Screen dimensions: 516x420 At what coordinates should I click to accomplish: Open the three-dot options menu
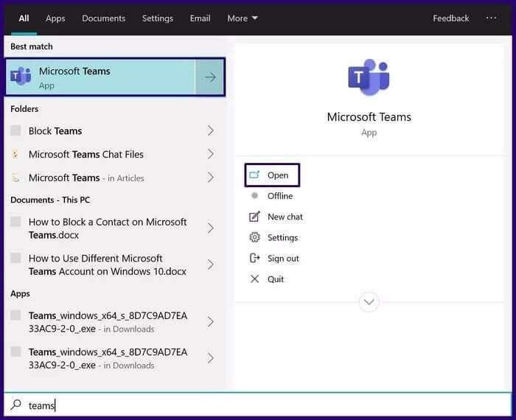pyautogui.click(x=491, y=18)
